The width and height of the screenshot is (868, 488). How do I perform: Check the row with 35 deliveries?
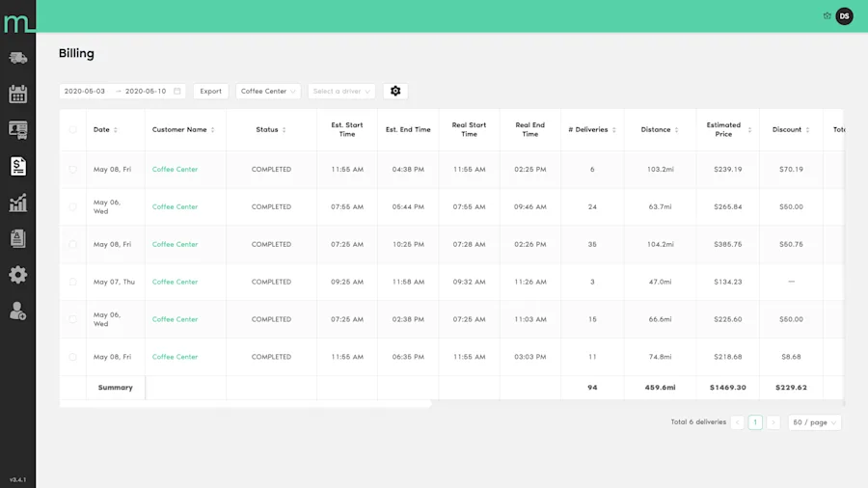pyautogui.click(x=72, y=244)
